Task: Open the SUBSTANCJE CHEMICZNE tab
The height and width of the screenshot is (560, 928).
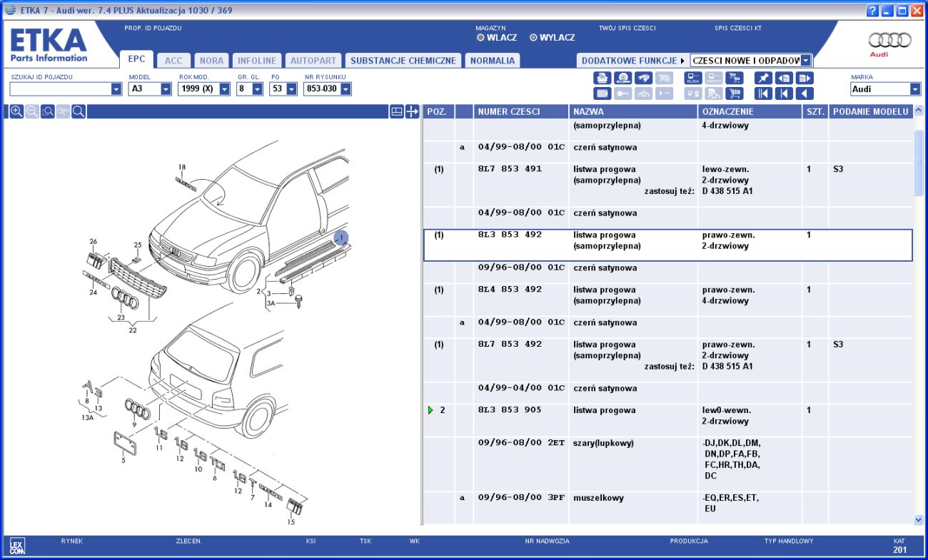Action: [x=403, y=61]
